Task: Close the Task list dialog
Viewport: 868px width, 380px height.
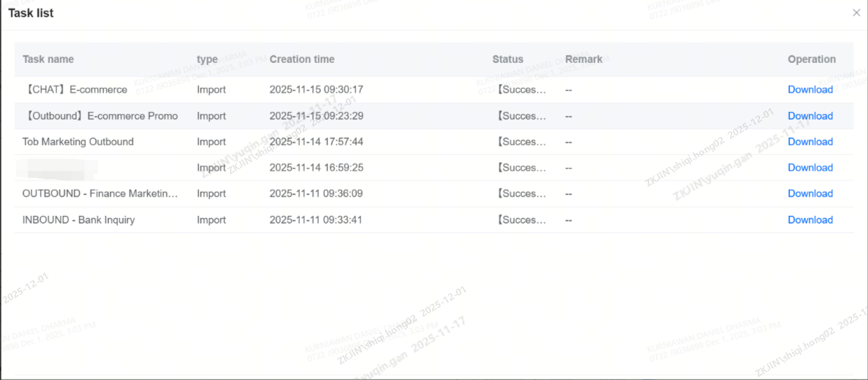Action: coord(856,13)
